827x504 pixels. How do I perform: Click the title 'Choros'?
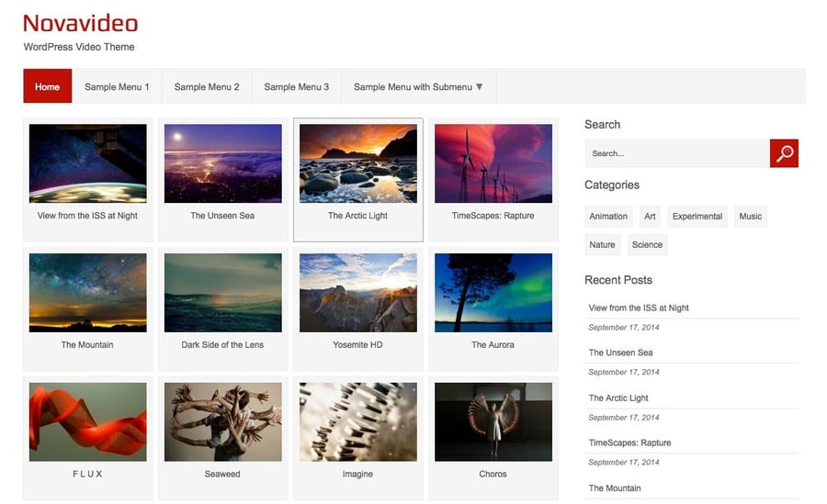coord(493,474)
